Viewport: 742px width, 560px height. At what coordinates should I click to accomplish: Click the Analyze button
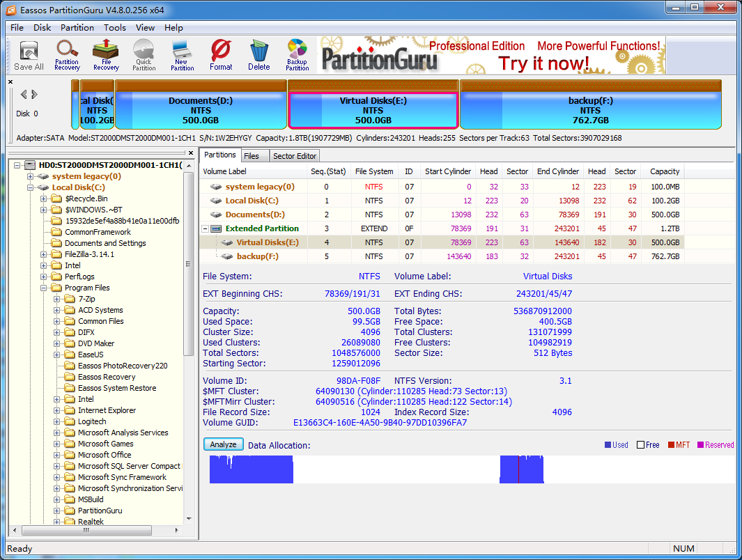(x=224, y=444)
